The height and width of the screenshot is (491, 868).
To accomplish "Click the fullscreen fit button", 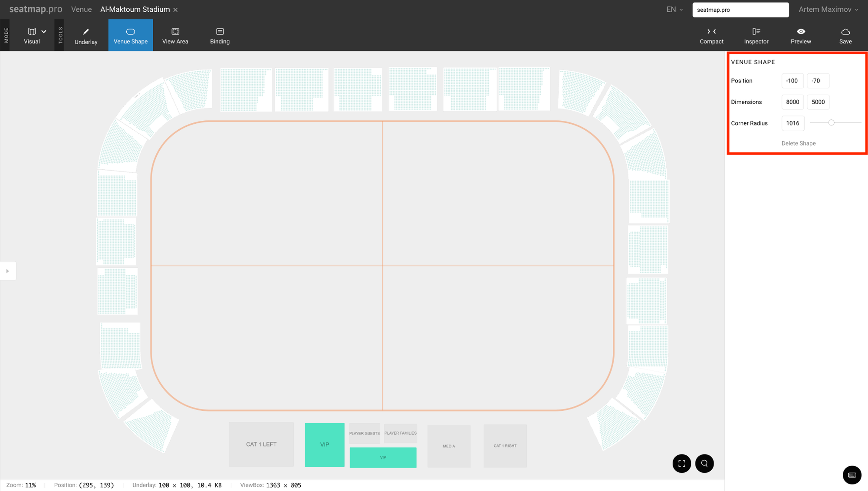I will pos(681,463).
